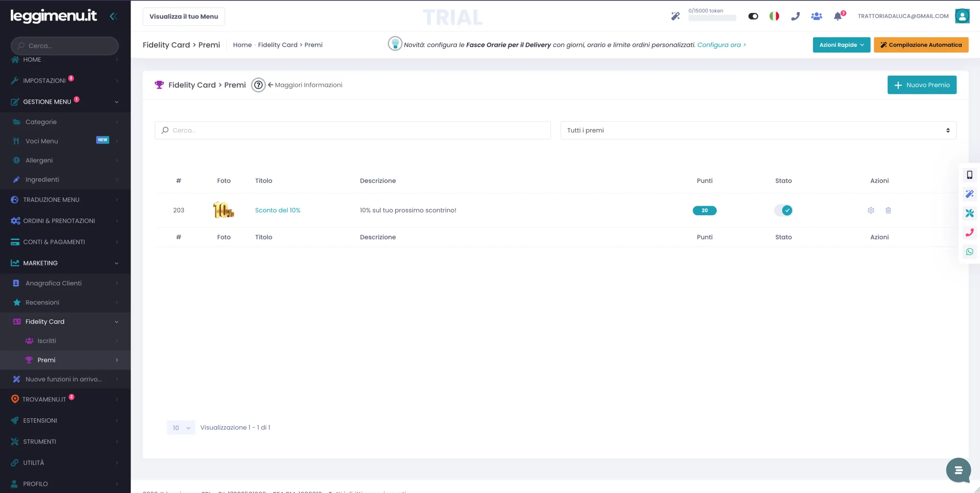Click the prize search input field
980x493 pixels.
click(353, 131)
